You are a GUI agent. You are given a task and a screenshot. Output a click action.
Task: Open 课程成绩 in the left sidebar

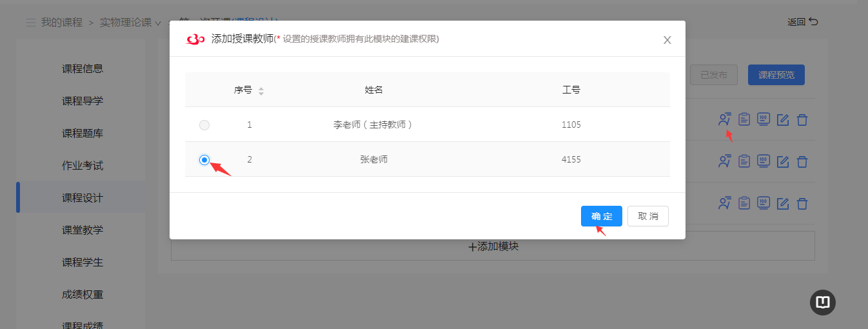pyautogui.click(x=83, y=324)
